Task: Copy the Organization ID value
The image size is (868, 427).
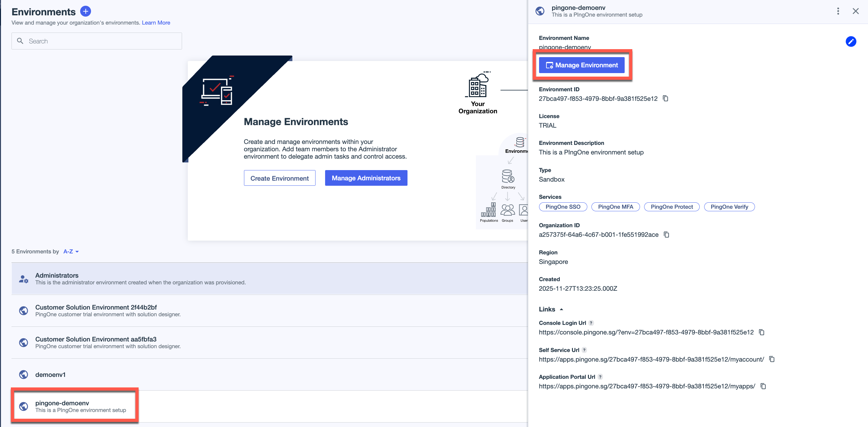Action: tap(666, 234)
